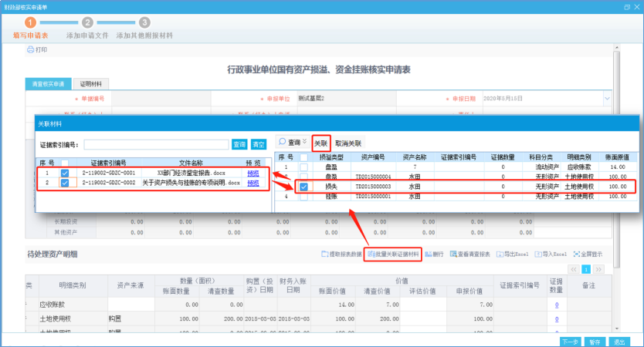Viewport: 644px width, 347px height.
Task: Click the 关联 button
Action: click(x=320, y=143)
